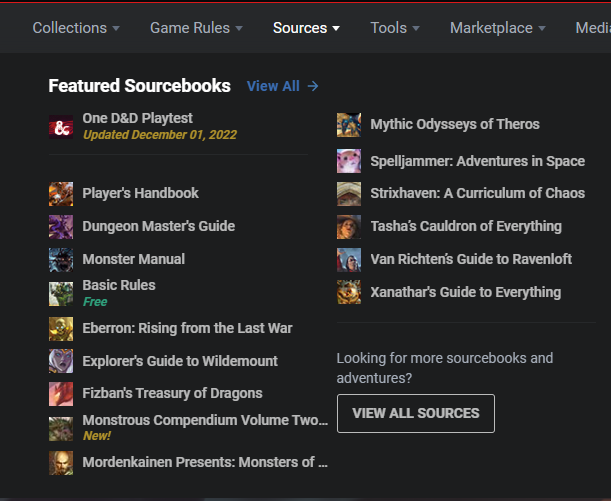Click the Explorer's Guide to Wildemount icon
The height and width of the screenshot is (501, 611).
(61, 361)
